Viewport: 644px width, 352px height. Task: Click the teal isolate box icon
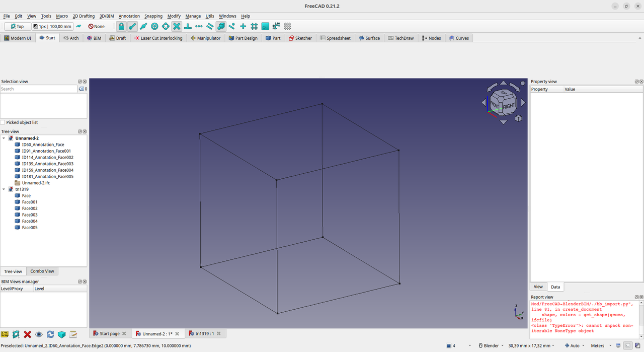(x=62, y=334)
